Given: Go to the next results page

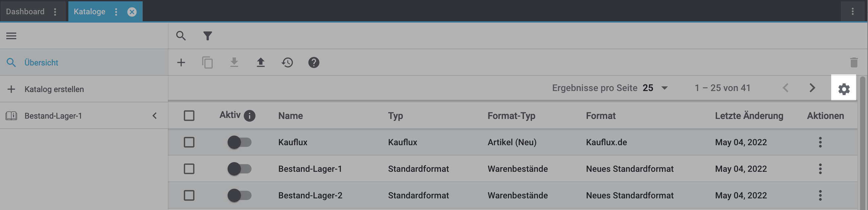Looking at the screenshot, I should (x=812, y=88).
